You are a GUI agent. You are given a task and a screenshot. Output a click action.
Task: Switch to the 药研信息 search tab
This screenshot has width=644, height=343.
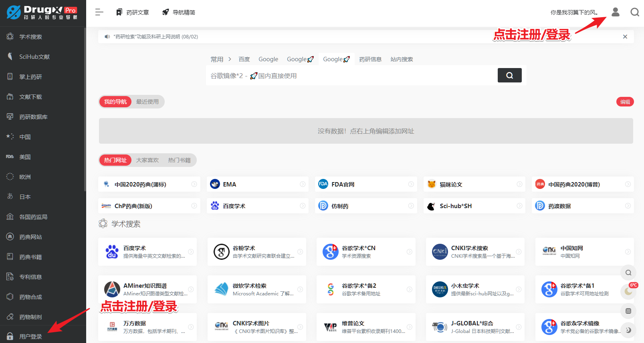coord(370,59)
